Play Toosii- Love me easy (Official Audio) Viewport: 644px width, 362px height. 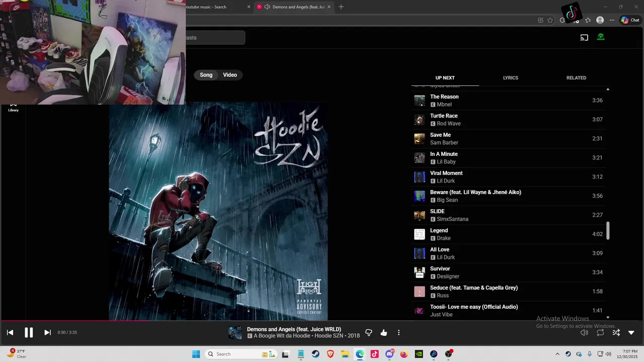[510, 311]
